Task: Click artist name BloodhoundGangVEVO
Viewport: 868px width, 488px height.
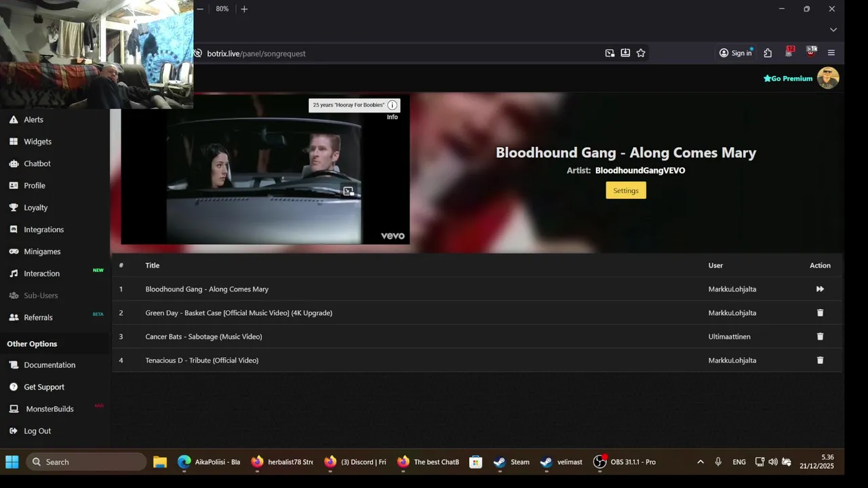Action: (x=640, y=171)
